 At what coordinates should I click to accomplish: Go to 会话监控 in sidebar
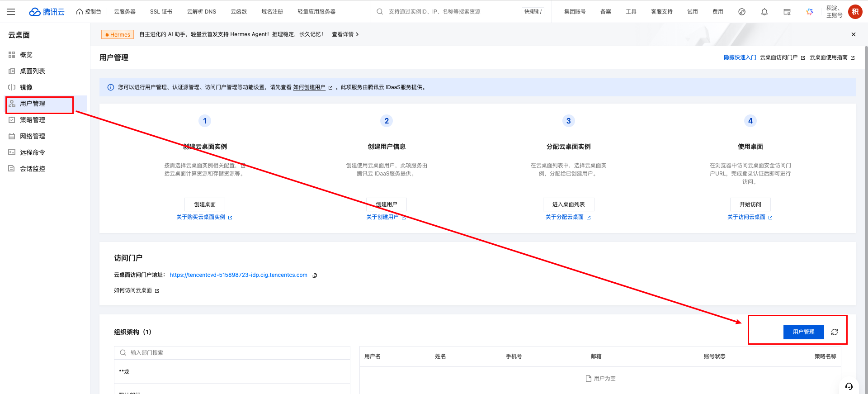click(x=45, y=169)
